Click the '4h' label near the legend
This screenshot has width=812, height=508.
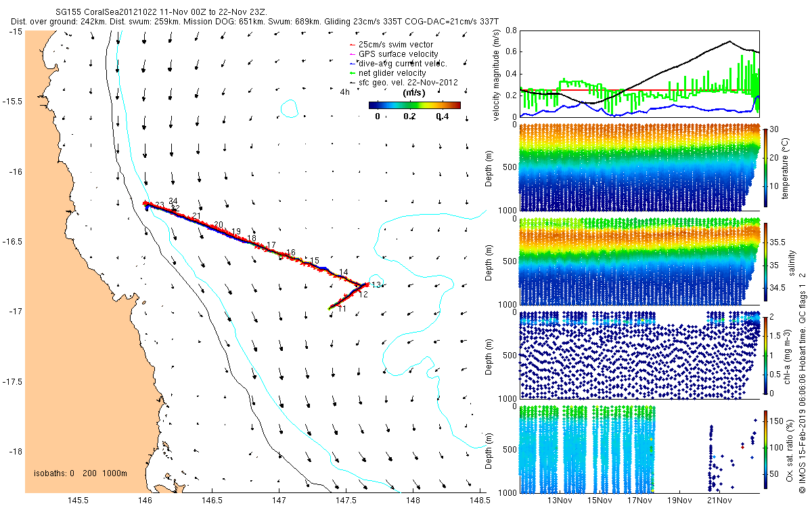coord(344,91)
